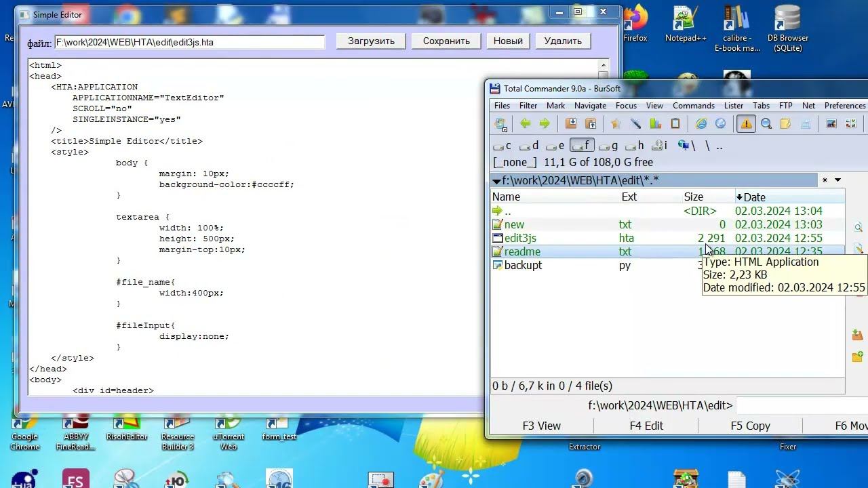
Task: Switch to optical drive i
Action: point(659,146)
